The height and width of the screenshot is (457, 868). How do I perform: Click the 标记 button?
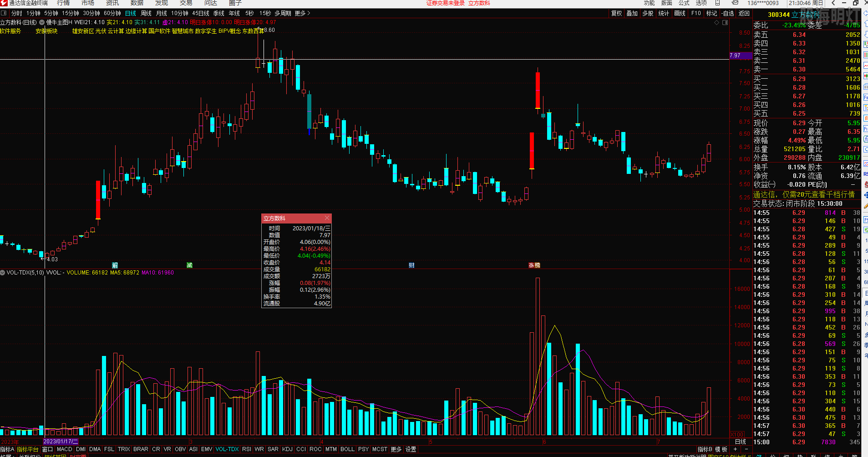click(712, 13)
